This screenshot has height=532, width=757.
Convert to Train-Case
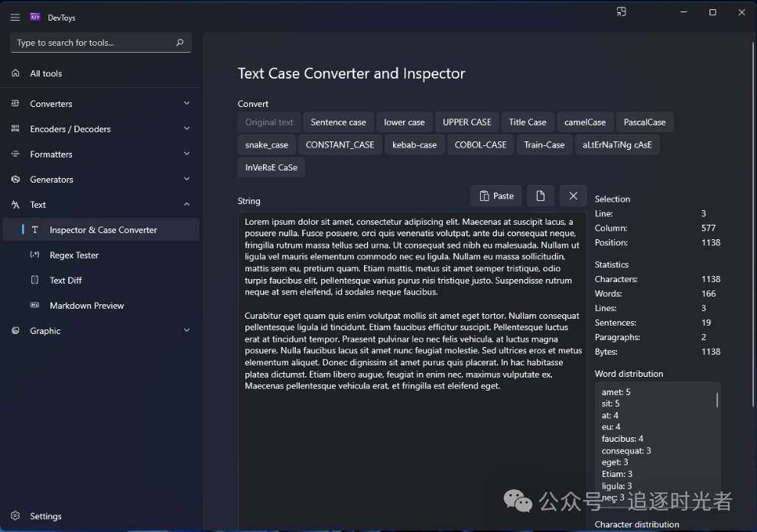[544, 144]
